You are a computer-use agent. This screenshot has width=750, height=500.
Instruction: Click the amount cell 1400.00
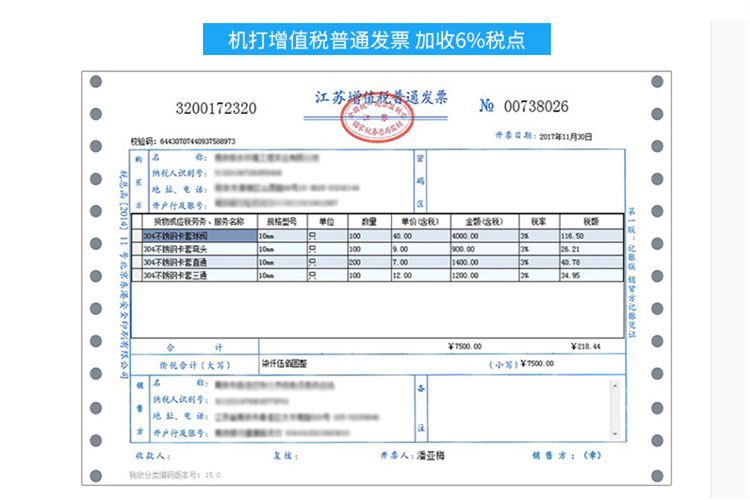pos(485,262)
